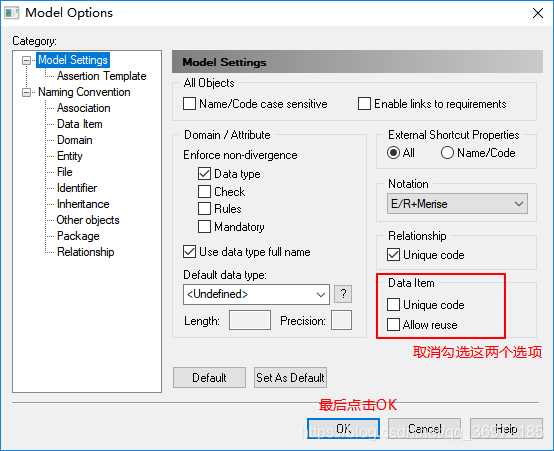The height and width of the screenshot is (451, 554).
Task: Collapse the Naming Convention tree node
Action: (26, 93)
